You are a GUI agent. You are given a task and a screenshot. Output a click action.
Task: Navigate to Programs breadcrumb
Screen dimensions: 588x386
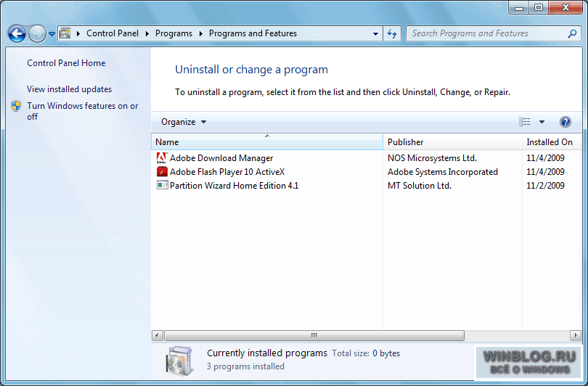coord(173,33)
